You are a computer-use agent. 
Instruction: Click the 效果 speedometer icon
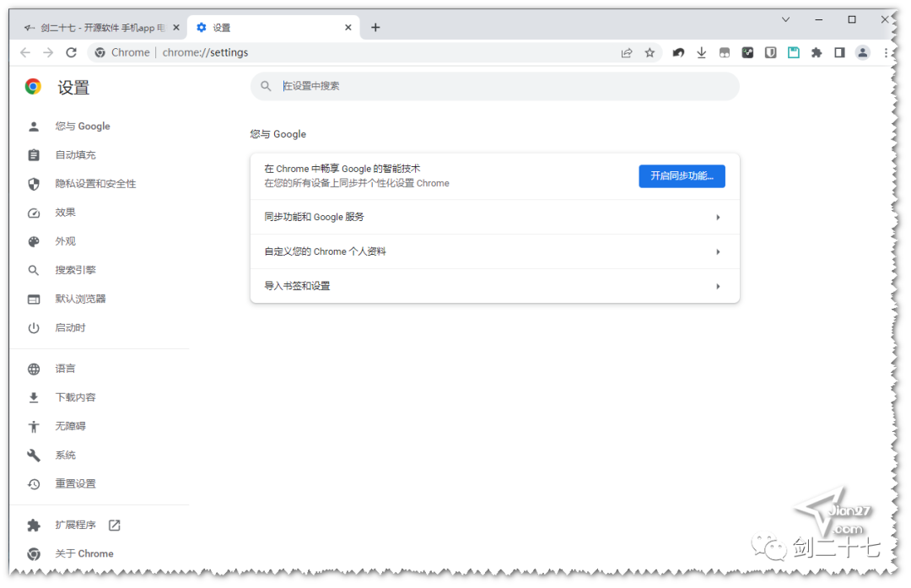(34, 213)
